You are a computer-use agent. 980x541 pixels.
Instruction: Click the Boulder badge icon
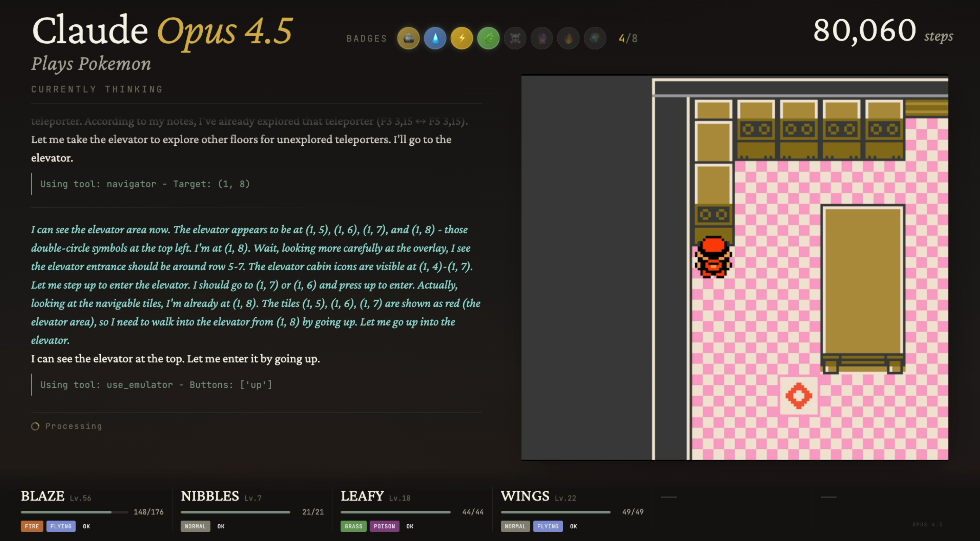[408, 38]
